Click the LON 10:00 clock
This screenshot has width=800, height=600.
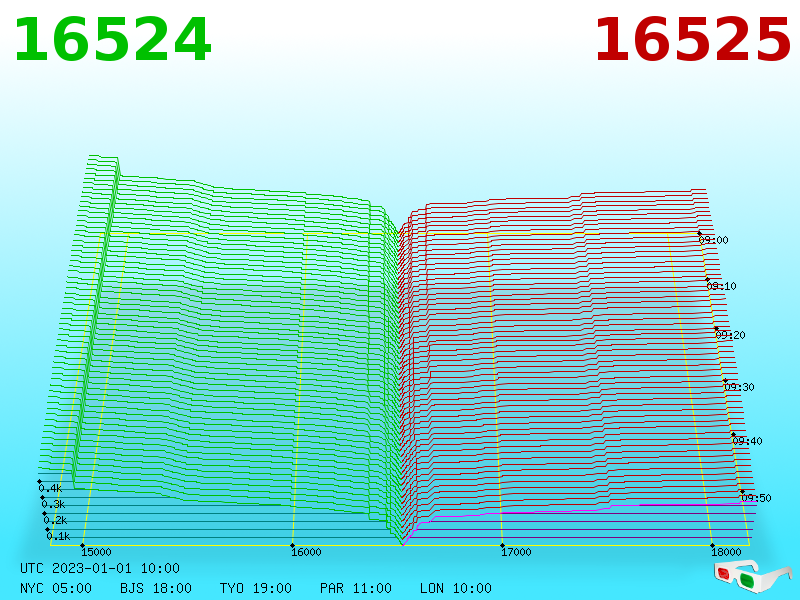click(x=456, y=588)
